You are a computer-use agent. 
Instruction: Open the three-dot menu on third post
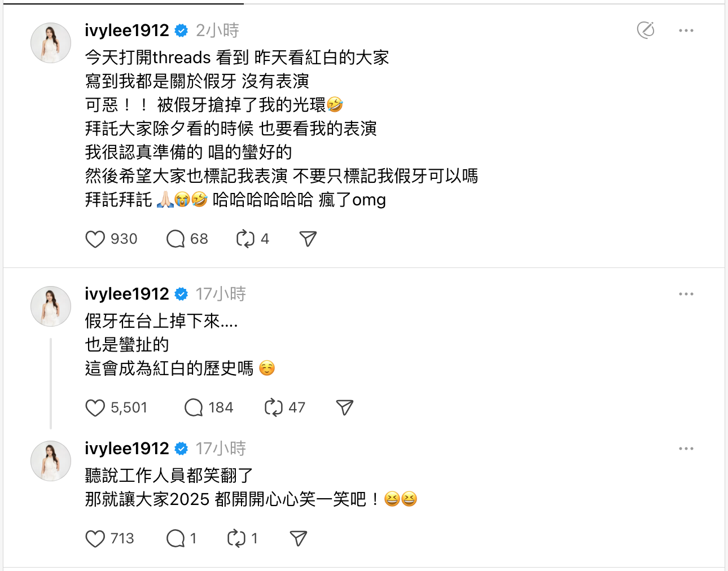686,449
